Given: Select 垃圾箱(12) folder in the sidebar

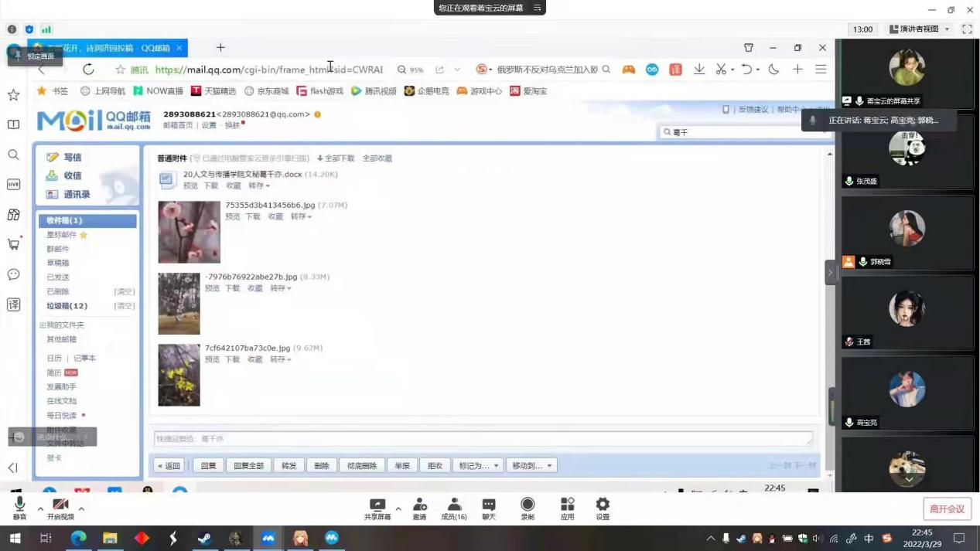Looking at the screenshot, I should click(67, 306).
